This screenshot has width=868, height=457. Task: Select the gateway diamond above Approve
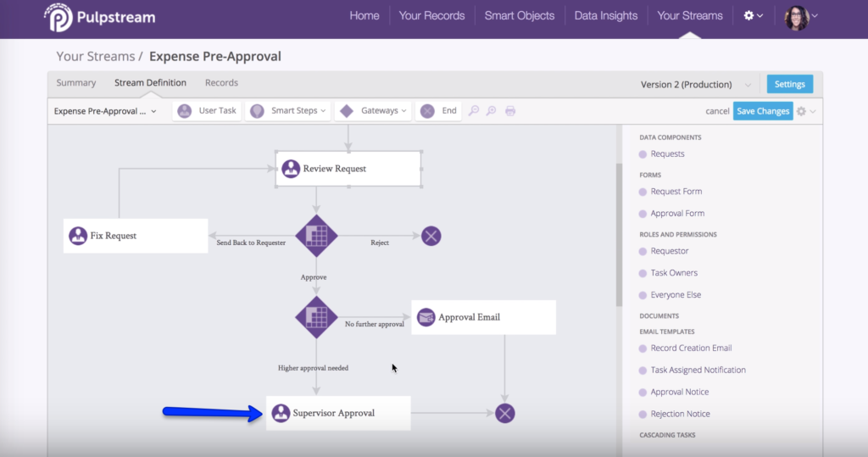click(x=317, y=236)
